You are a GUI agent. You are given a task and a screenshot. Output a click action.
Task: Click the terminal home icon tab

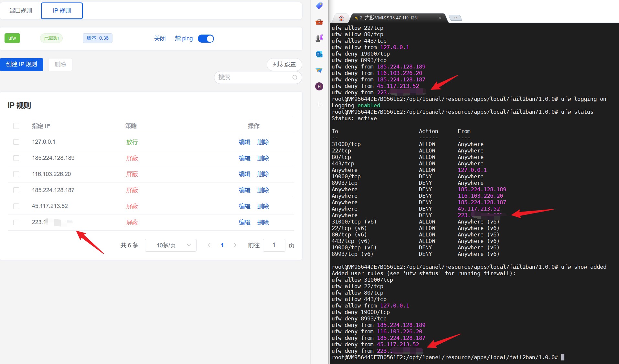pos(341,18)
